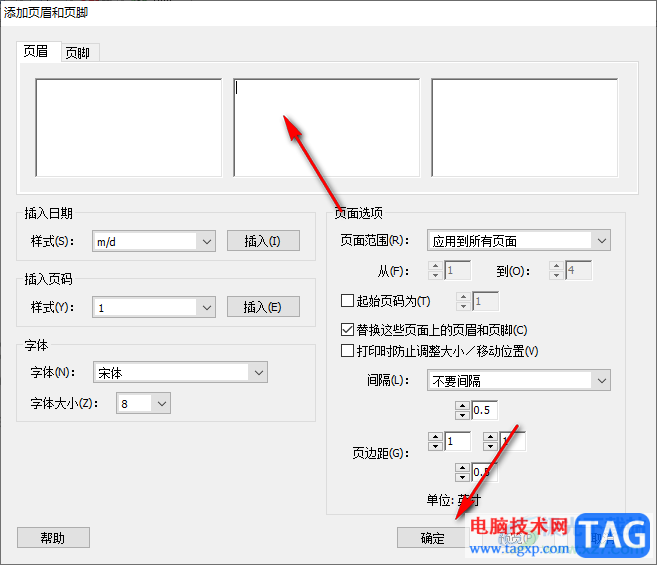Open the 字体 font name dropdown
The image size is (657, 565).
[x=180, y=373]
